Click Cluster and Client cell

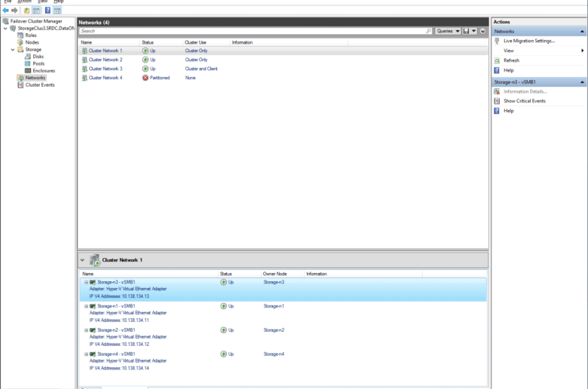tap(201, 69)
